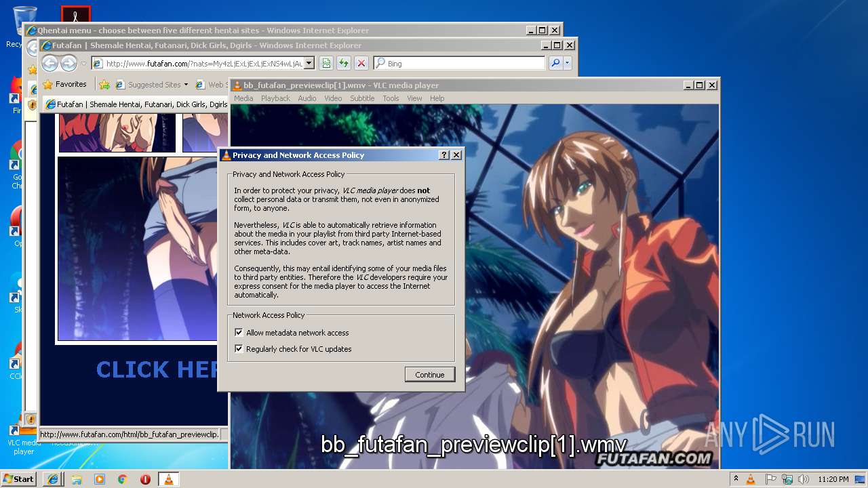
Task: Open the VLC Media menu
Action: [x=243, y=98]
